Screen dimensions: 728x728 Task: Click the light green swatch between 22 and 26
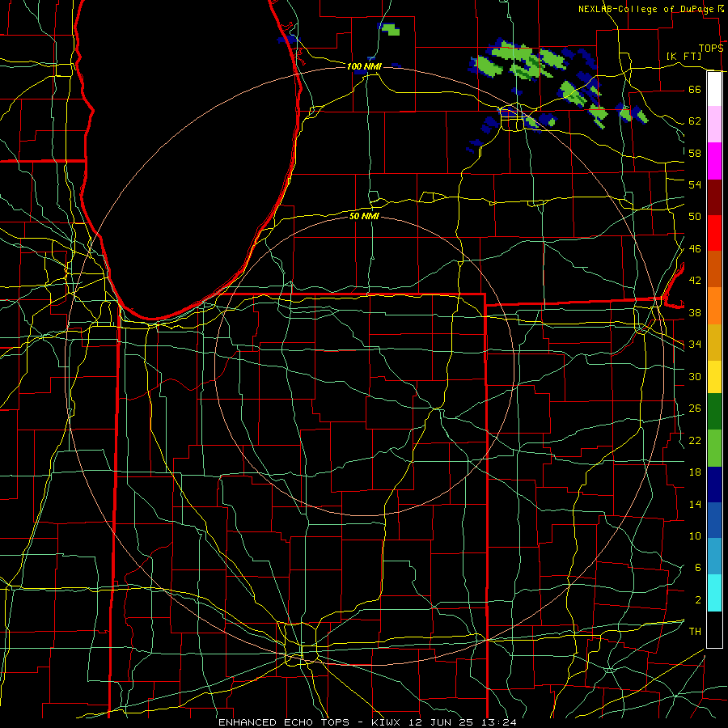(x=714, y=448)
